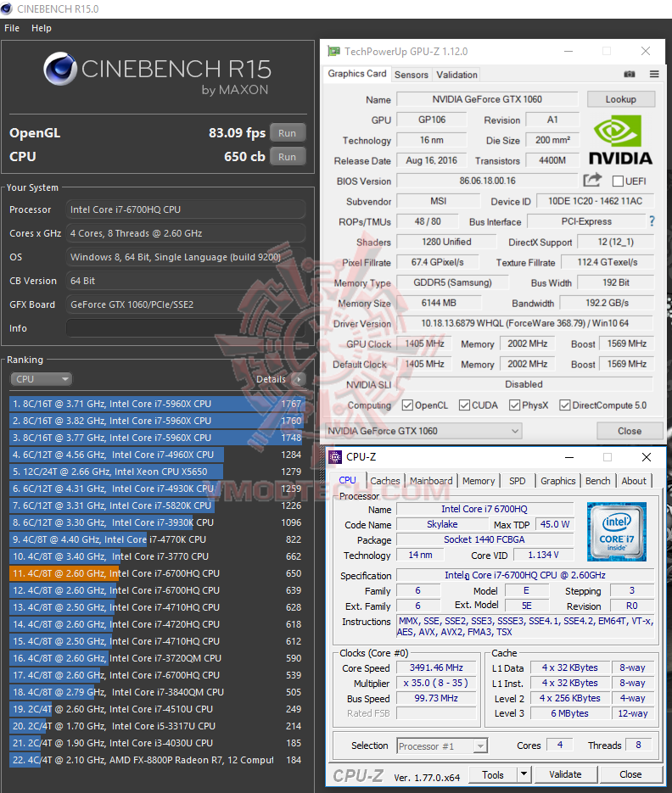Select ranking entry 9 i7-4770K CPU
The image size is (672, 793).
tap(156, 539)
